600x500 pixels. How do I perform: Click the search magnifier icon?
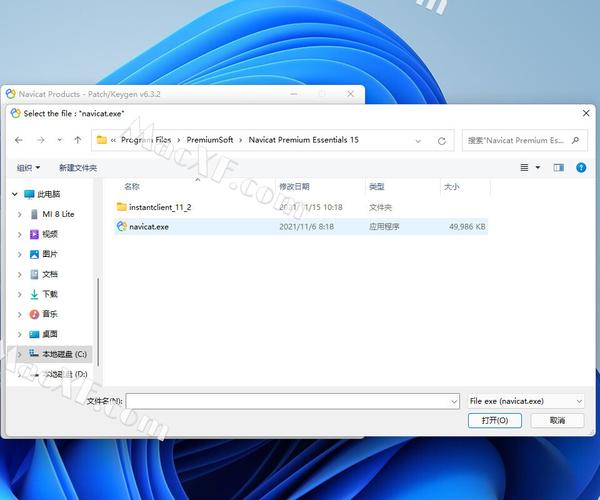coord(575,140)
